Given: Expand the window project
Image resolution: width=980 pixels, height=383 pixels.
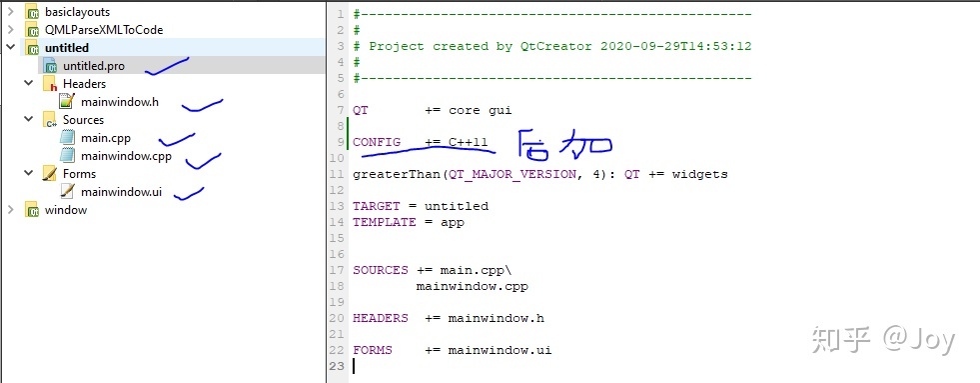Looking at the screenshot, I should [x=11, y=210].
